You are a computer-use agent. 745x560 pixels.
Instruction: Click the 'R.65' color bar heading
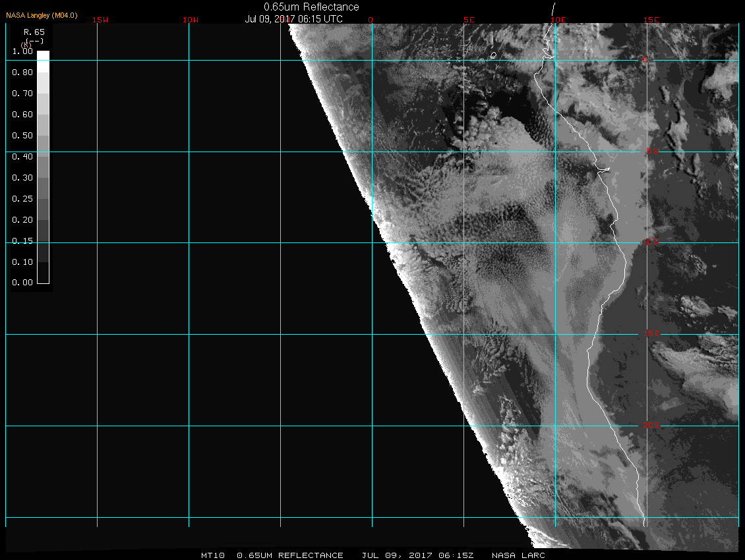click(x=34, y=32)
